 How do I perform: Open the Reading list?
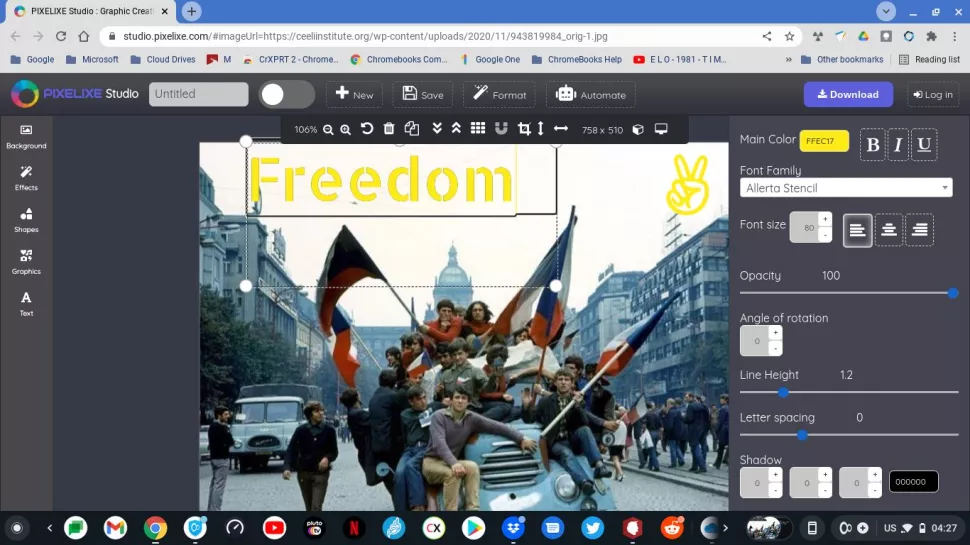tap(929, 59)
